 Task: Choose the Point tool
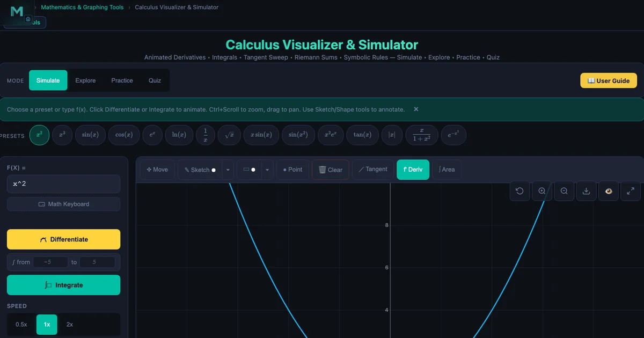292,170
